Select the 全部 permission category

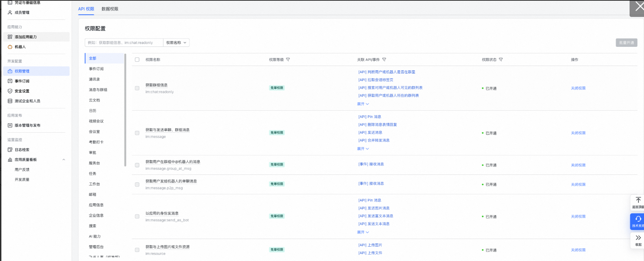pyautogui.click(x=105, y=58)
